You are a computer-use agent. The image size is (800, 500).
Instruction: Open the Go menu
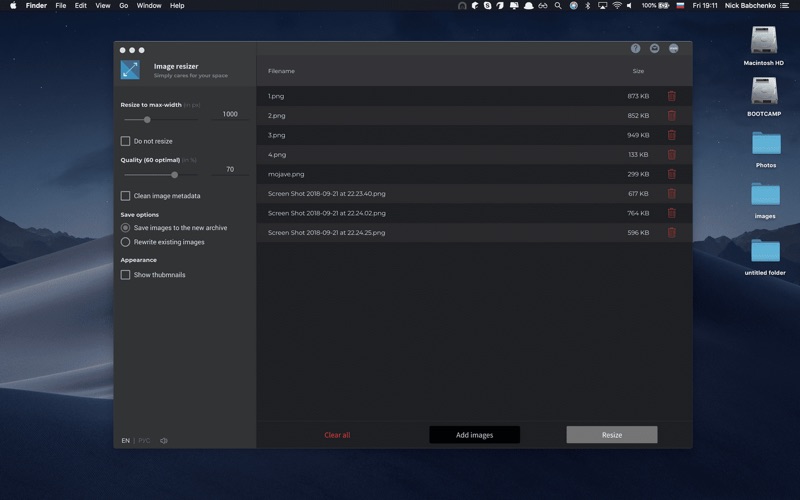[x=123, y=6]
